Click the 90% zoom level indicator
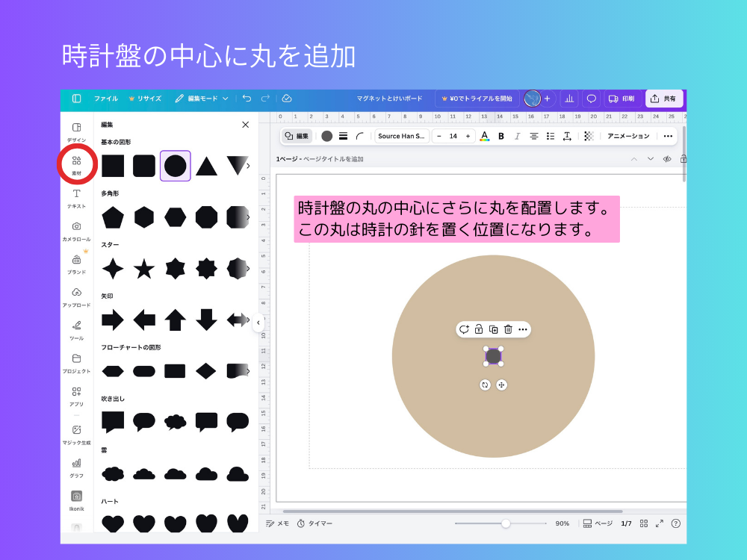The width and height of the screenshot is (747, 560). pyautogui.click(x=562, y=523)
